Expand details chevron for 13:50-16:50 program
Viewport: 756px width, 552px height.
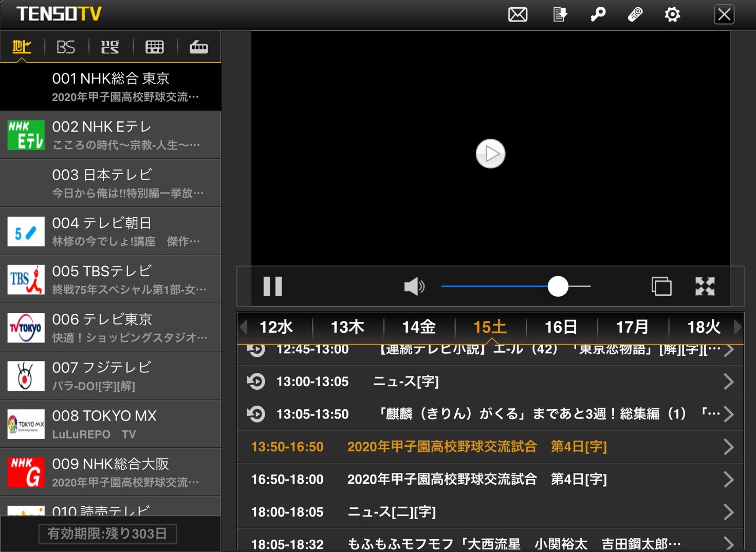pos(729,447)
